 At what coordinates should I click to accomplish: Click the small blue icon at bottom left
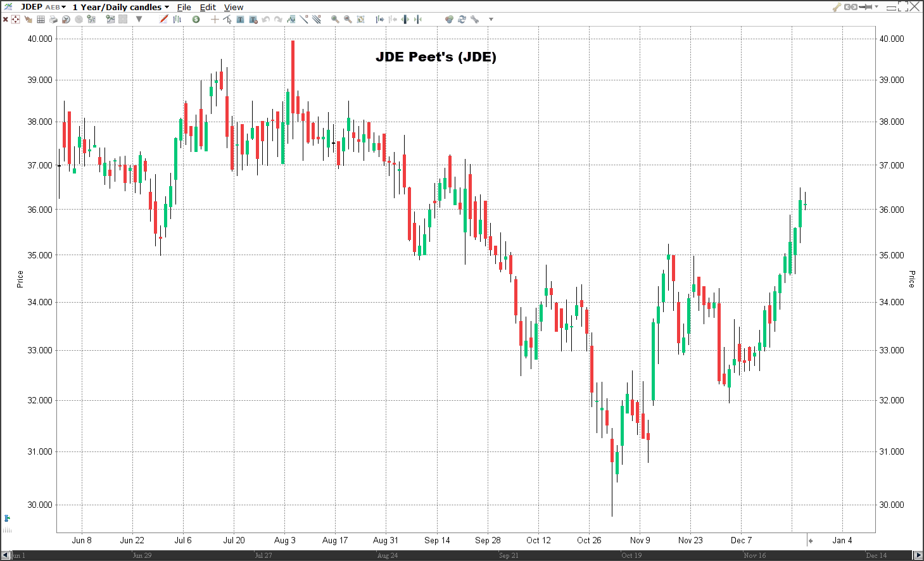click(x=7, y=518)
